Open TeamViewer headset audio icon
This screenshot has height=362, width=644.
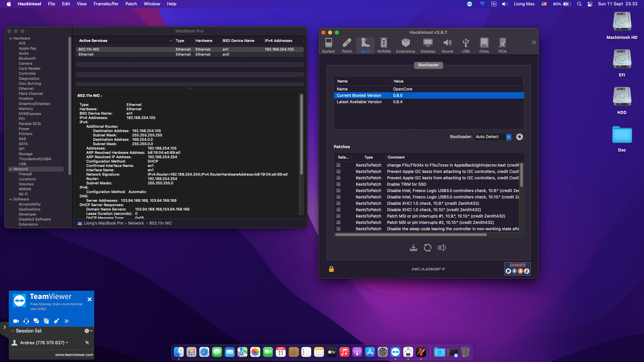pos(26,321)
